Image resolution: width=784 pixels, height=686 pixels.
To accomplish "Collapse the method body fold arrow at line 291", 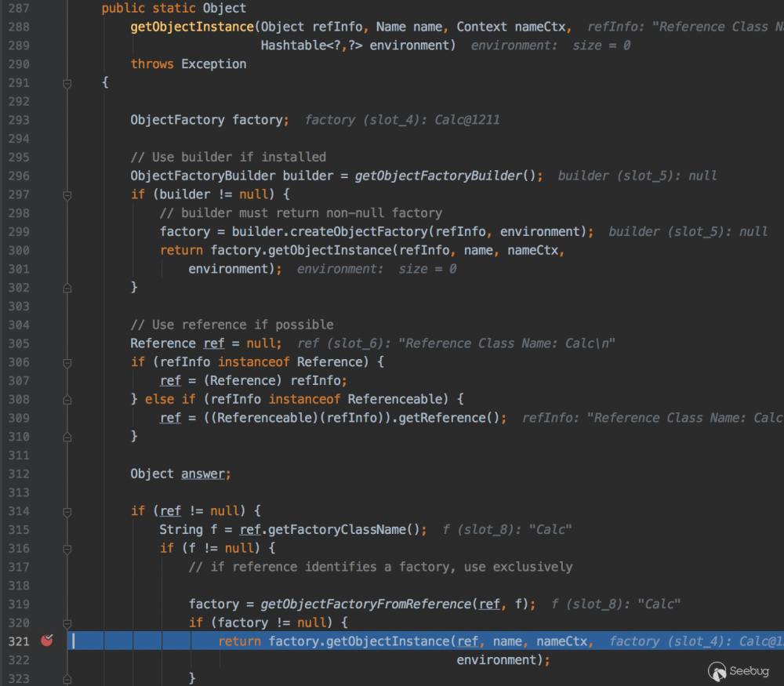I will tap(67, 82).
